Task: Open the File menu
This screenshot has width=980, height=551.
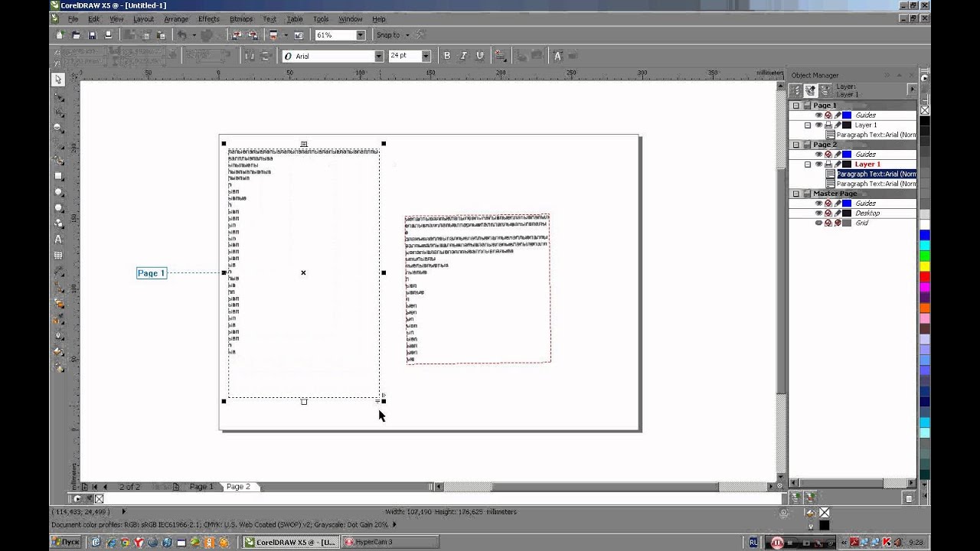Action: pos(72,18)
